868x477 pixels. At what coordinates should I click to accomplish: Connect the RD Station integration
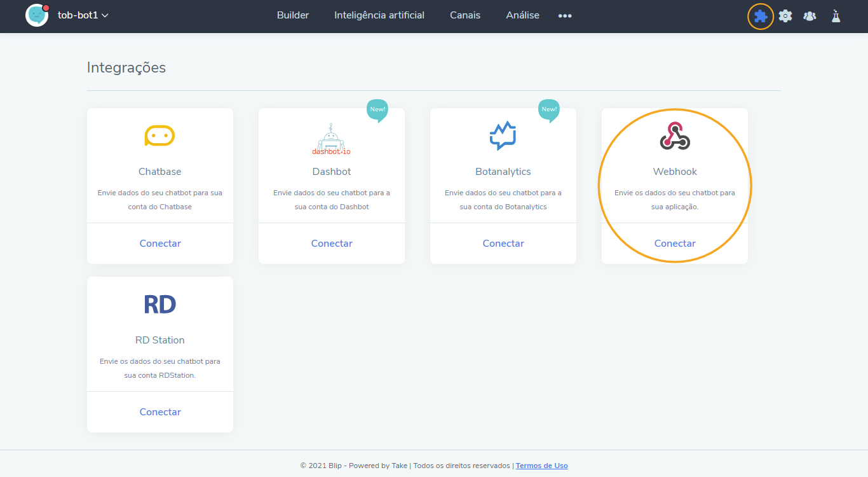tap(160, 412)
